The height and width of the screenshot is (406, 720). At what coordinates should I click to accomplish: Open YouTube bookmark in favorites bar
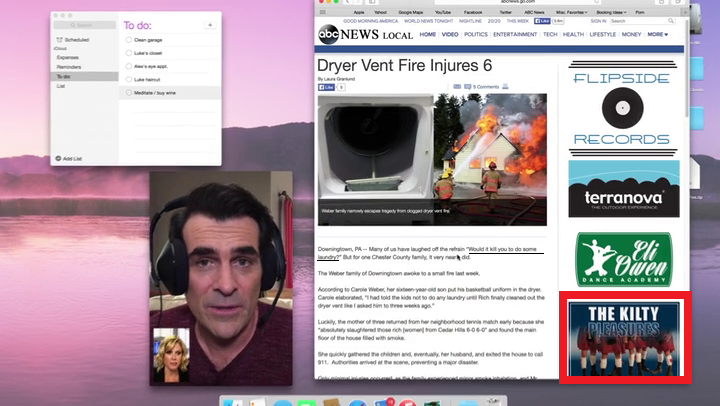pyautogui.click(x=443, y=12)
